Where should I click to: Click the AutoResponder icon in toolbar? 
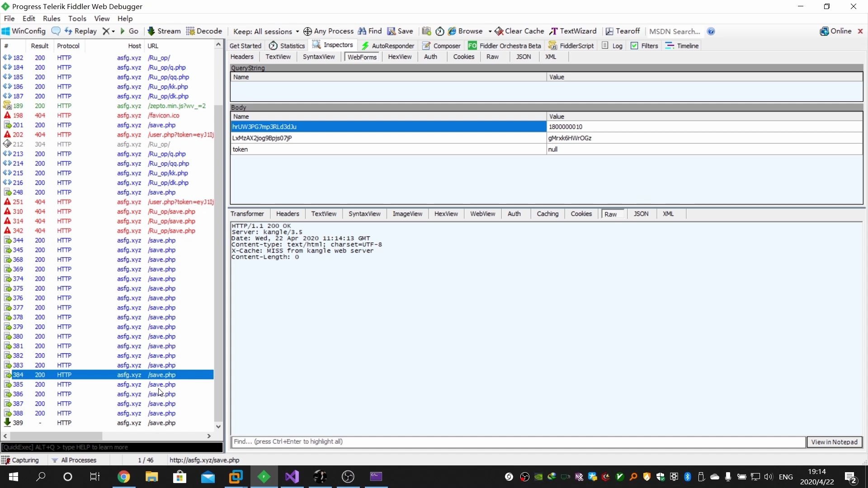click(365, 45)
